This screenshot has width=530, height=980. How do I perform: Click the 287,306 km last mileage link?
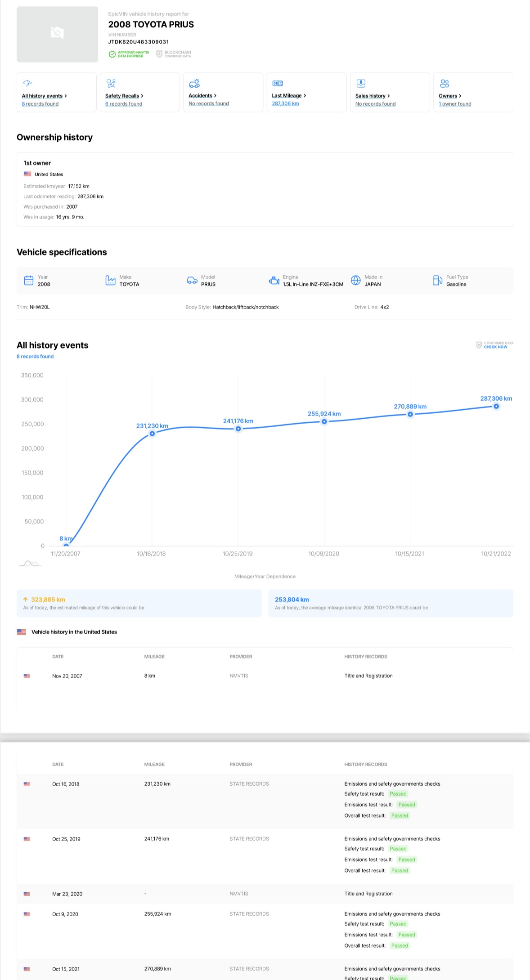285,103
